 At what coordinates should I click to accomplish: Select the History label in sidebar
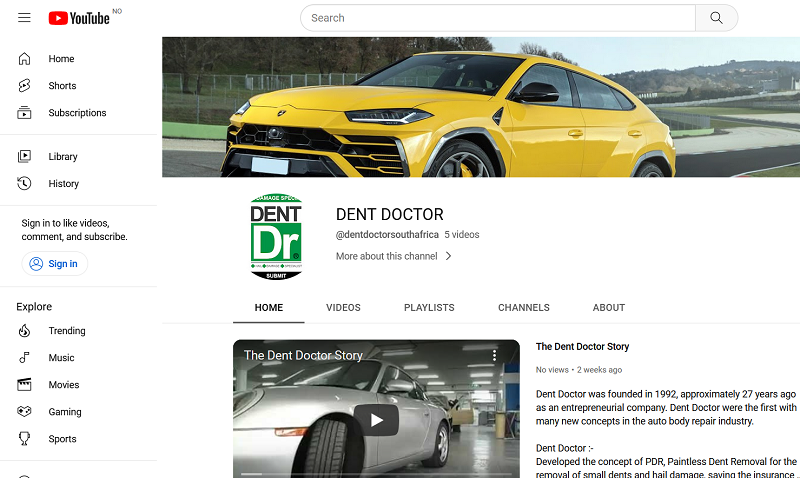(x=64, y=184)
